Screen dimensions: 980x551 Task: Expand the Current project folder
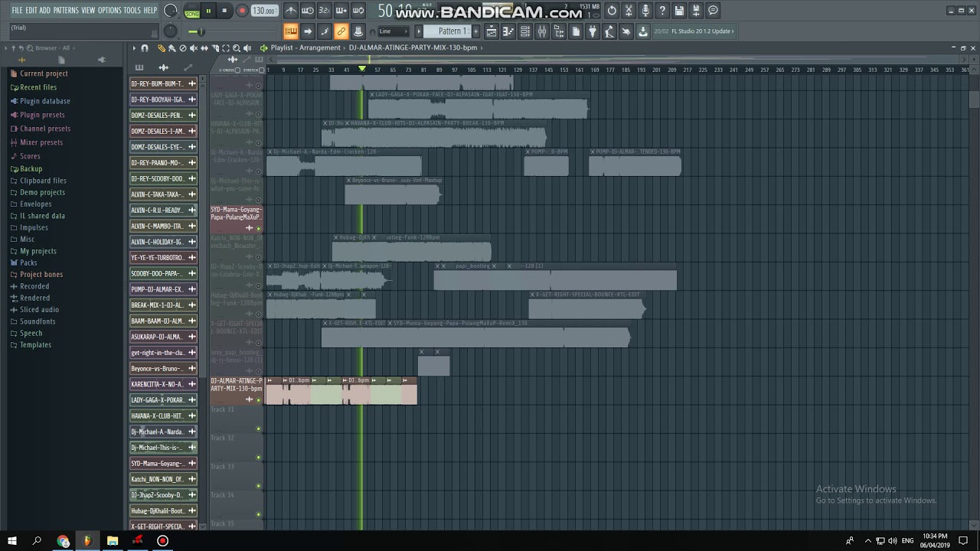click(44, 73)
